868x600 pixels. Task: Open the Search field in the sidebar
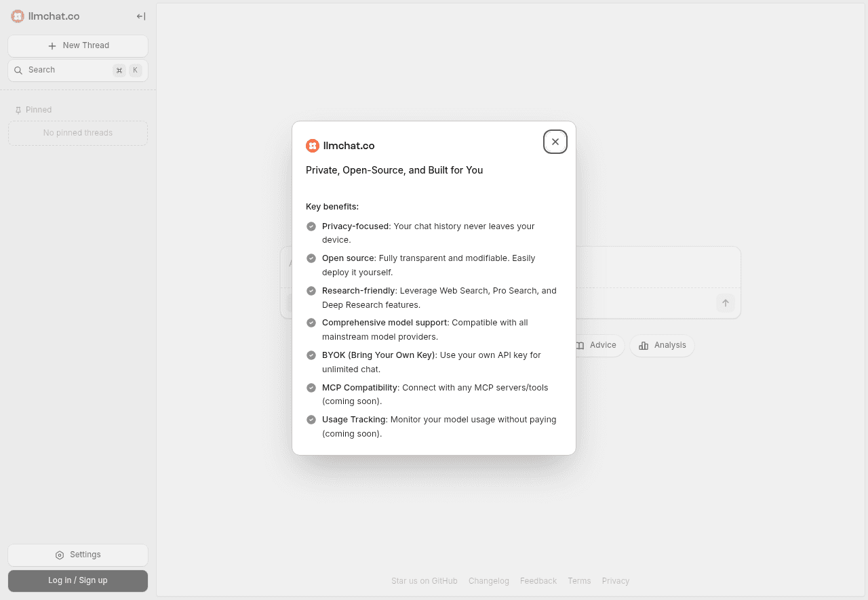[68, 70]
